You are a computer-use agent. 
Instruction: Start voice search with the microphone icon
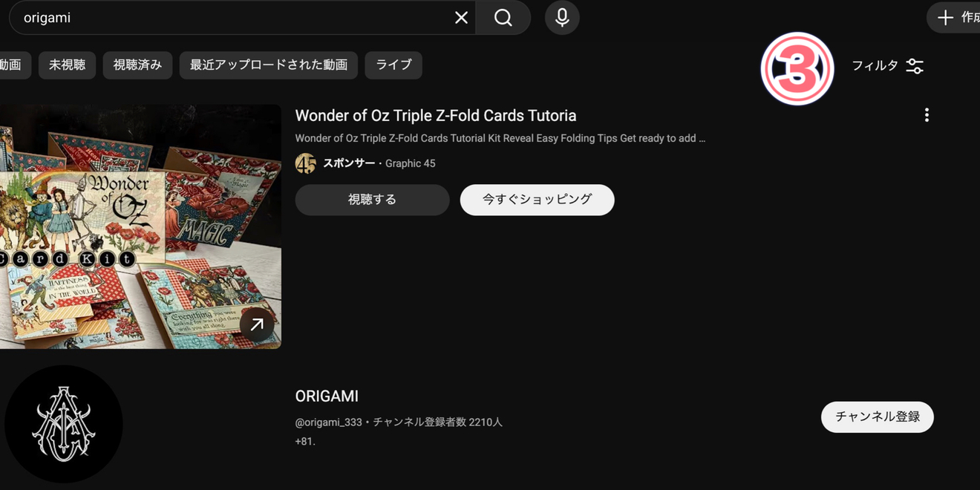[x=562, y=18]
